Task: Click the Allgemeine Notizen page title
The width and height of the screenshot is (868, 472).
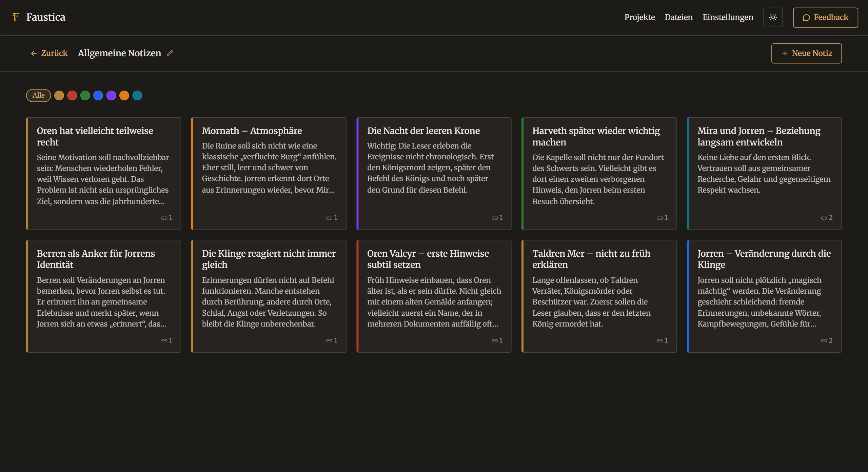Action: click(x=119, y=53)
